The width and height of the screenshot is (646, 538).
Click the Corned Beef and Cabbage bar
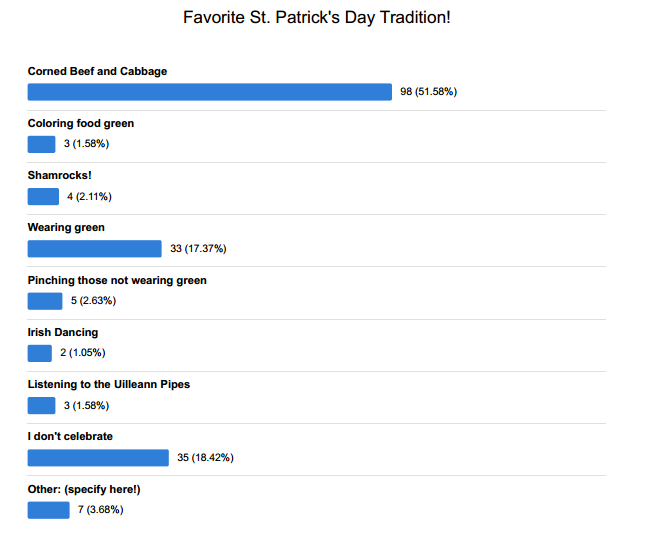[x=210, y=92]
